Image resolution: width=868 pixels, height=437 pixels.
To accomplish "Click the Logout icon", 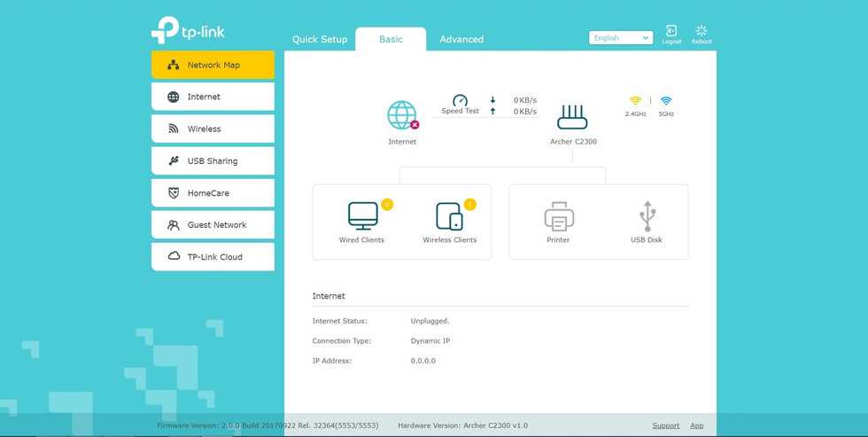I will coord(671,32).
